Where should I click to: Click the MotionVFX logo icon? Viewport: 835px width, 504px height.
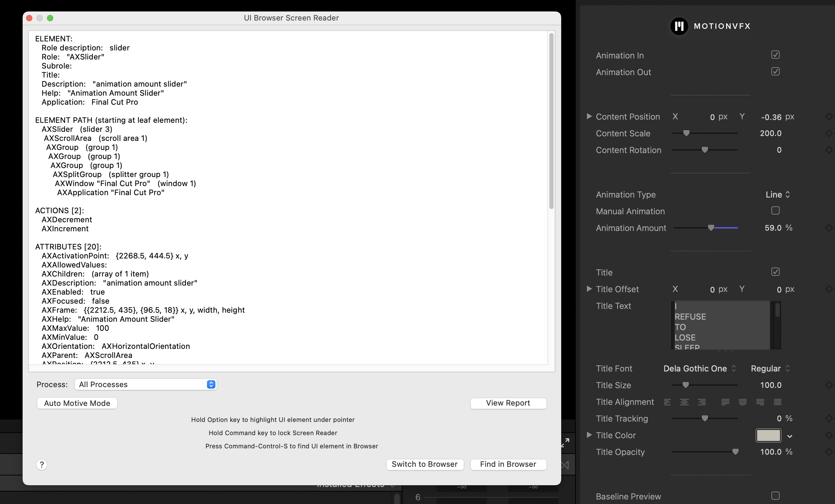[x=679, y=26]
